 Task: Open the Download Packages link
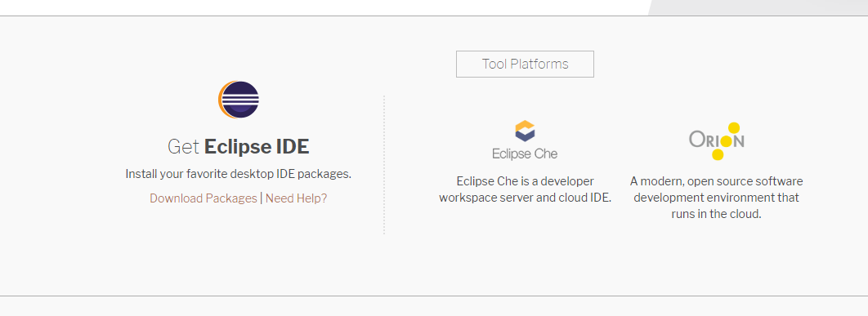(x=204, y=198)
